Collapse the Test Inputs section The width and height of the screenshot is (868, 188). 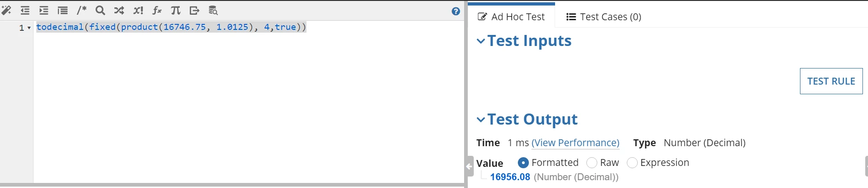[481, 41]
